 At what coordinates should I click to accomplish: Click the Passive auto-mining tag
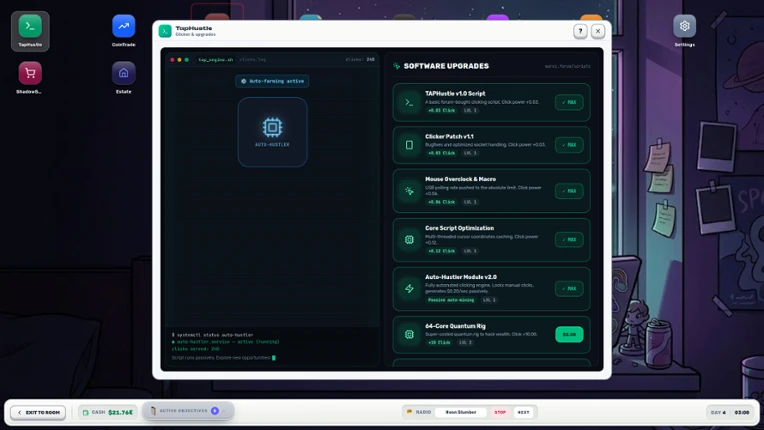[451, 300]
